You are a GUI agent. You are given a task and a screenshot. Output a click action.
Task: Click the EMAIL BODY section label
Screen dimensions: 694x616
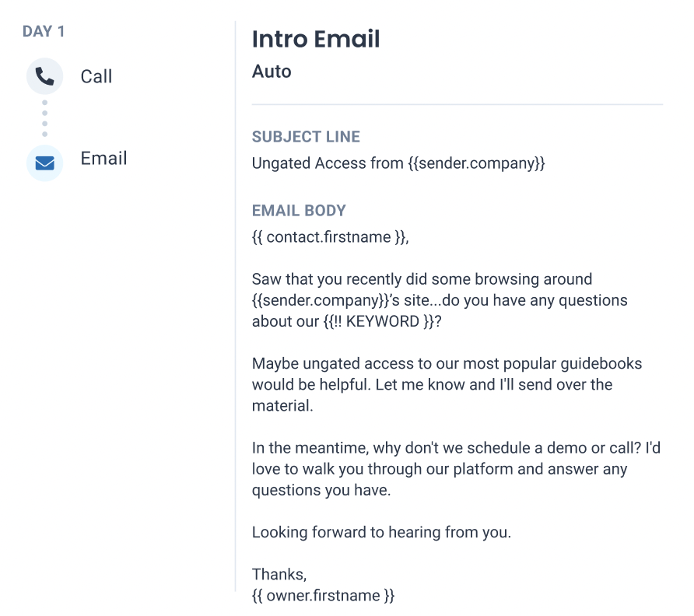tap(299, 211)
